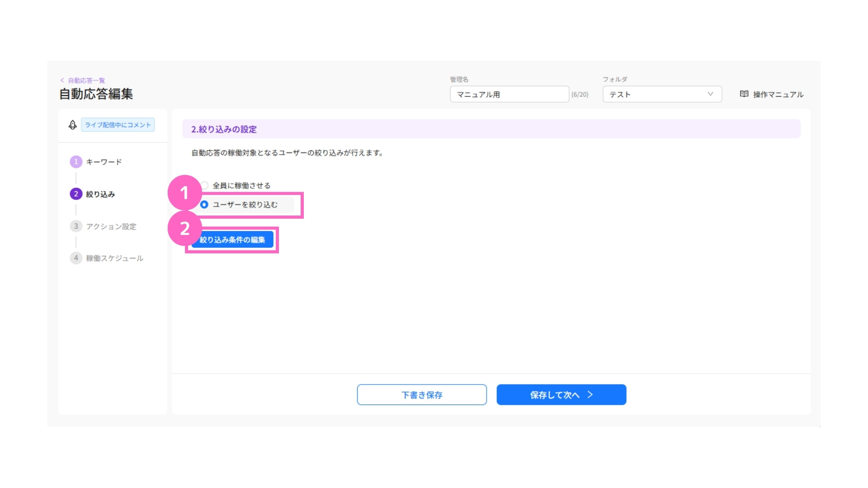Click the ライブ配信中にコメント tag
This screenshot has height=488, width=868.
118,125
